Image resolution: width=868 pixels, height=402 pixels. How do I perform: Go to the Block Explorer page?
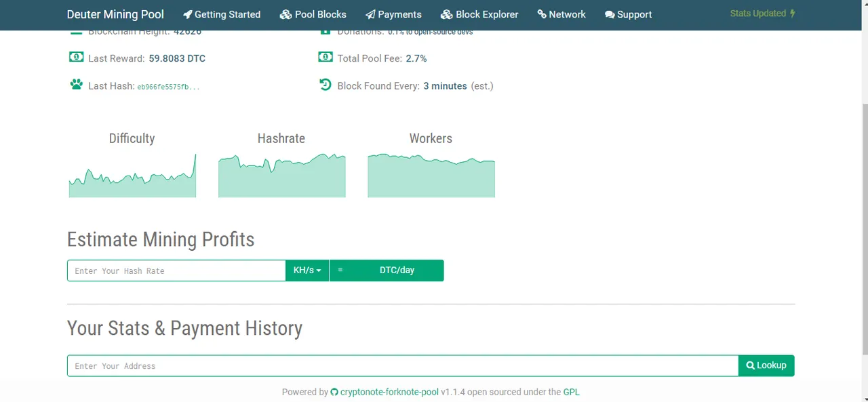[479, 14]
